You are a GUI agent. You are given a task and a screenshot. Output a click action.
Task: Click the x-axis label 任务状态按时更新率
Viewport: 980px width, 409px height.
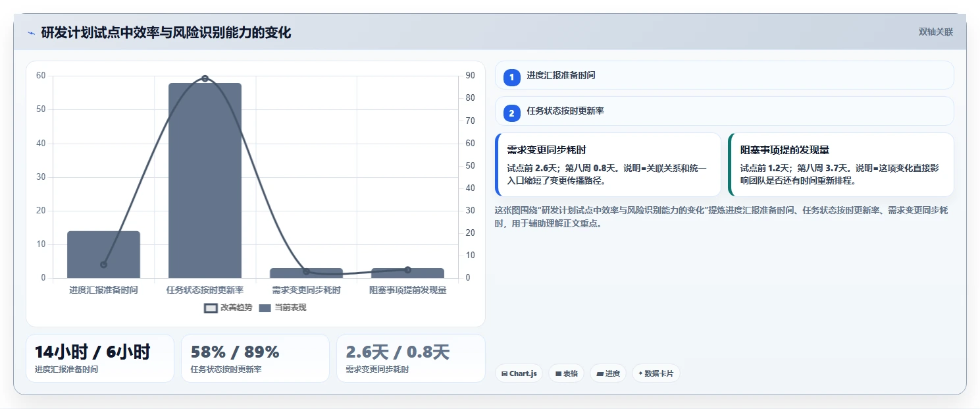click(x=205, y=290)
